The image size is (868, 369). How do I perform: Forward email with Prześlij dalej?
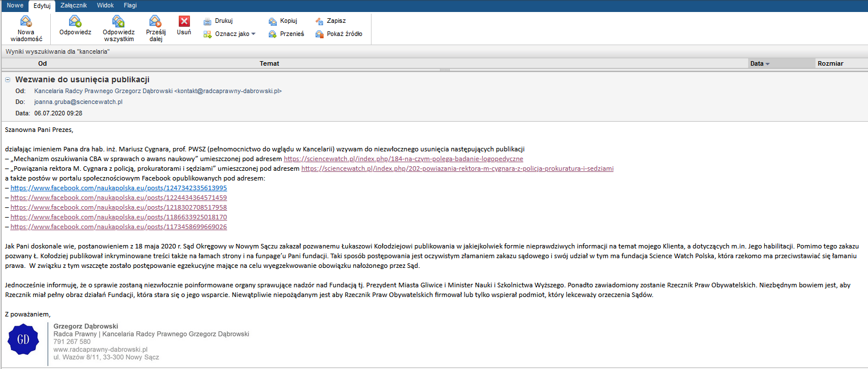156,22
